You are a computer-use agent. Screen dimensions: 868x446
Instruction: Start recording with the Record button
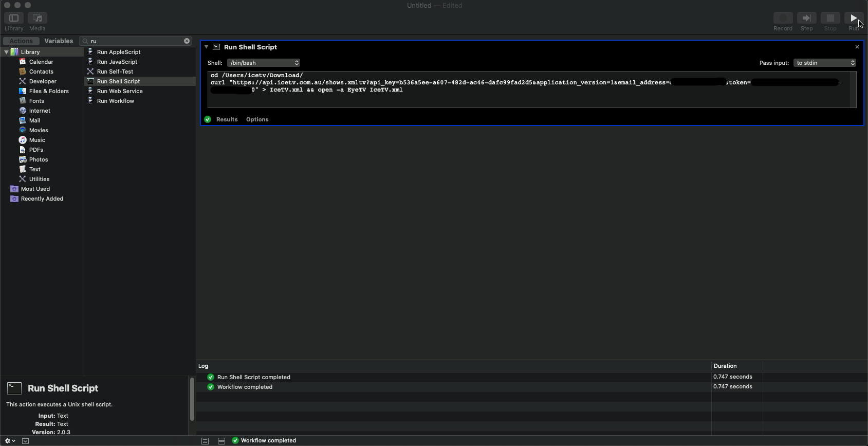point(783,18)
